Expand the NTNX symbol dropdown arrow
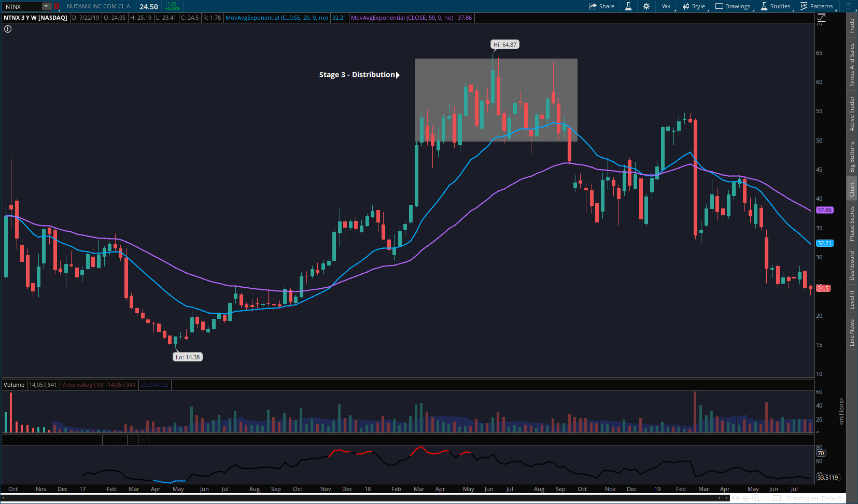The height and width of the screenshot is (504, 858). point(46,7)
